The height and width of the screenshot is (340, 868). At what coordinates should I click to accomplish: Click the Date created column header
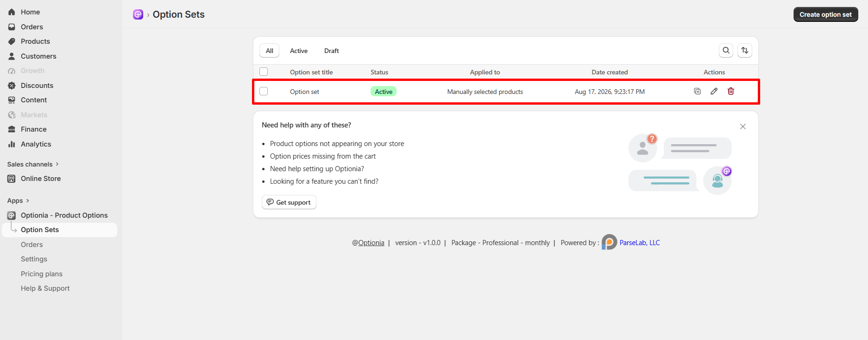[x=610, y=72]
